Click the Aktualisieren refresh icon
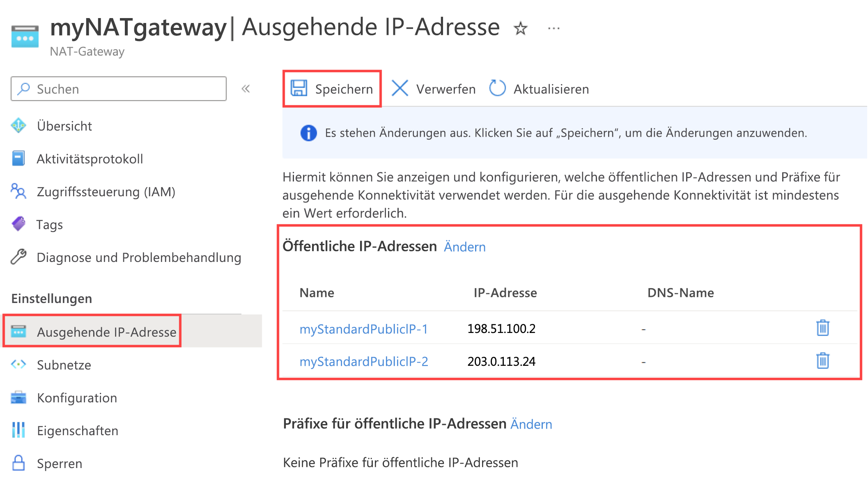 (497, 88)
